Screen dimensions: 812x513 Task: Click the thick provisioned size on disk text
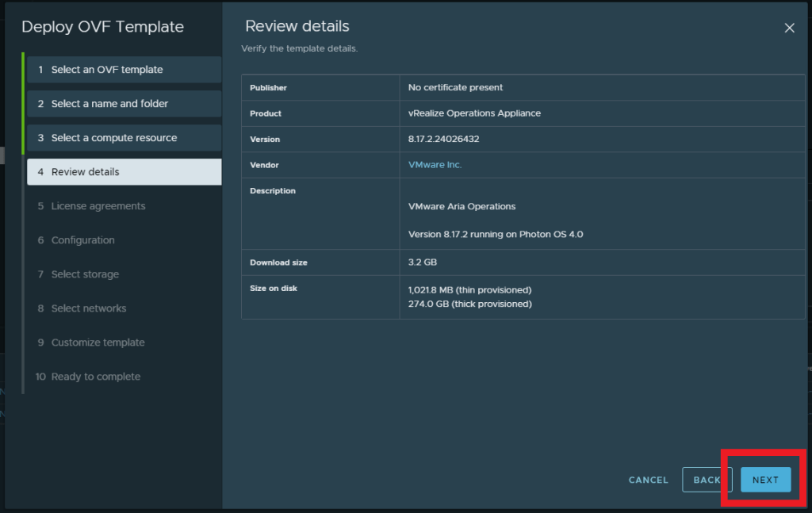(469, 304)
